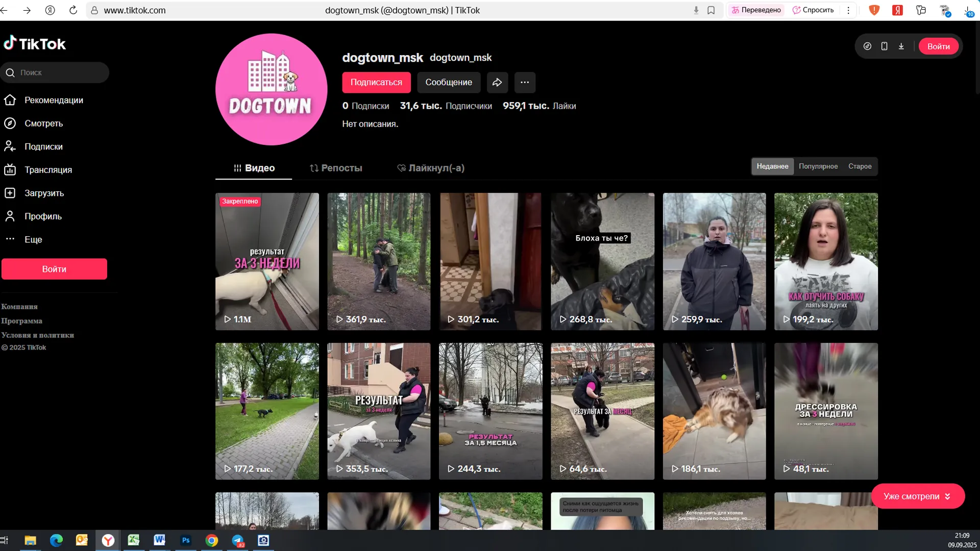Open browser three-dot menu next to Спросить
This screenshot has height=551, width=980.
point(848,10)
